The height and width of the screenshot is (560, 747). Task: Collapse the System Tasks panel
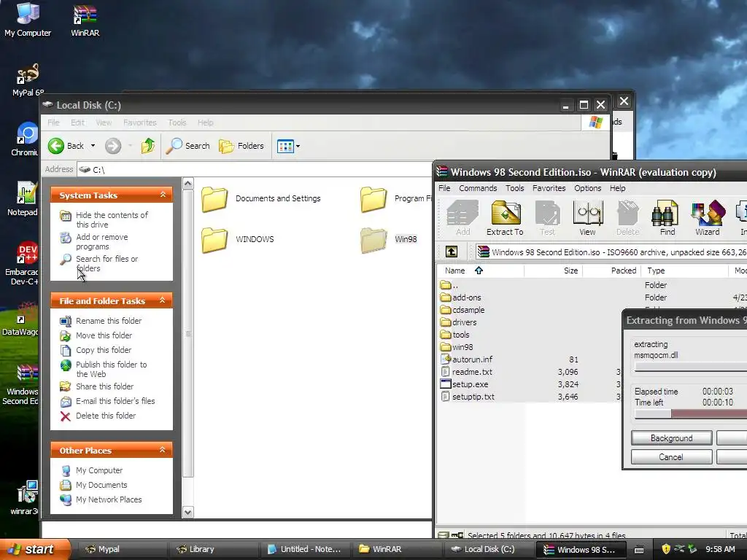[163, 195]
